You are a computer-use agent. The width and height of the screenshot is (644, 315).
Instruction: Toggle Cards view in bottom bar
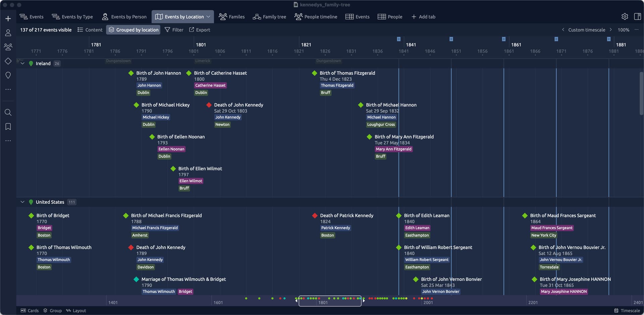pyautogui.click(x=30, y=311)
